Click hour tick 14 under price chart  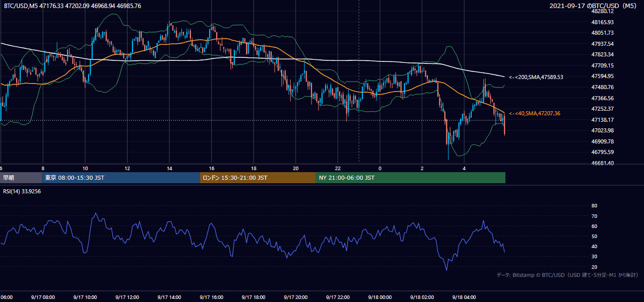pyautogui.click(x=169, y=168)
